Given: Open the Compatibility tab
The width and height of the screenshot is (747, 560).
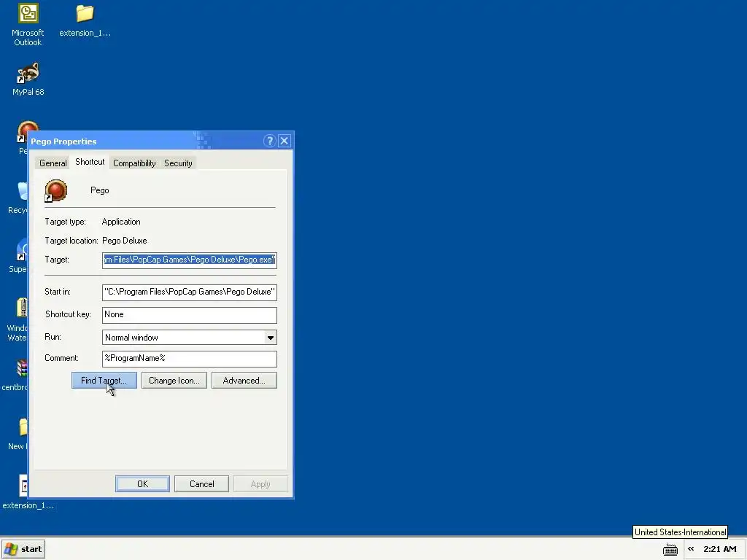Looking at the screenshot, I should coord(134,163).
